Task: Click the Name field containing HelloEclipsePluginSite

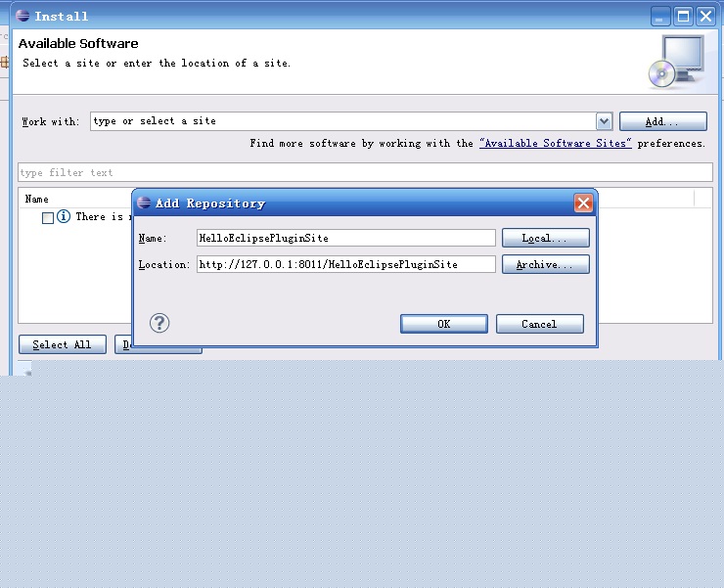Action: 345,238
